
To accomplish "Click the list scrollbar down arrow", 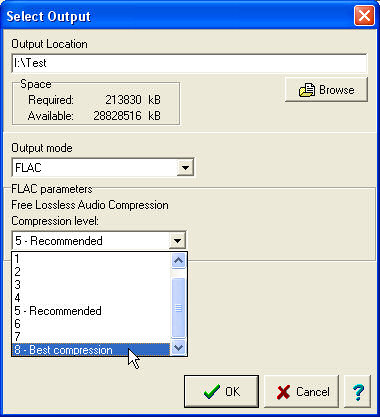I will click(x=179, y=348).
